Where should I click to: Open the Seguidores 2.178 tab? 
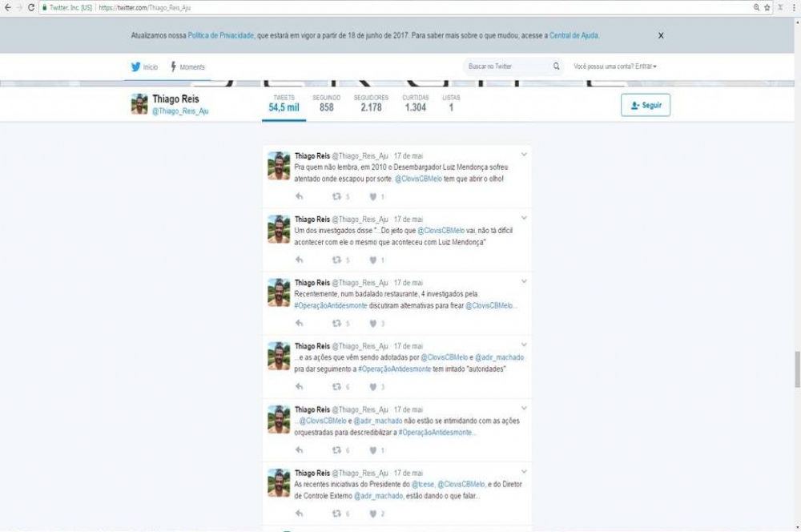pos(372,103)
